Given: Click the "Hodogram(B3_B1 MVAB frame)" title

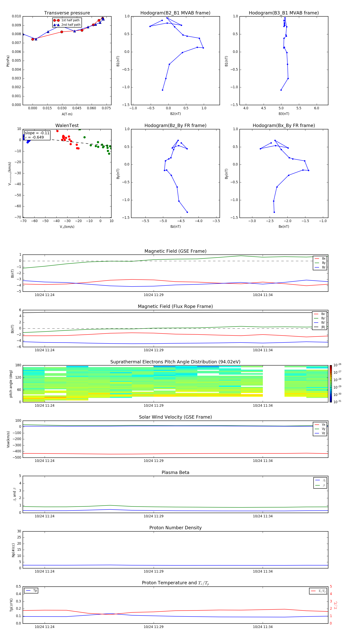Looking at the screenshot, I should point(284,13).
